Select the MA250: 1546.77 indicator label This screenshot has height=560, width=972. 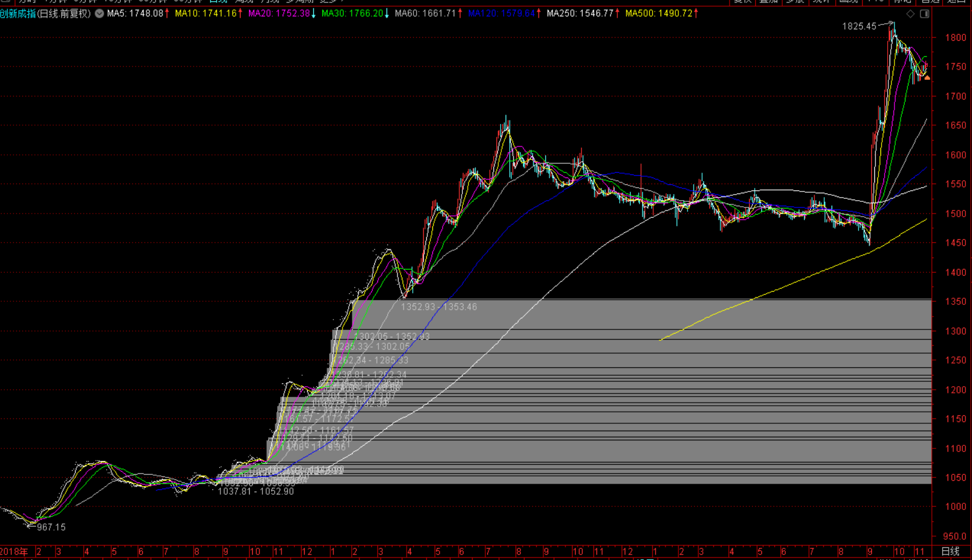tap(580, 13)
